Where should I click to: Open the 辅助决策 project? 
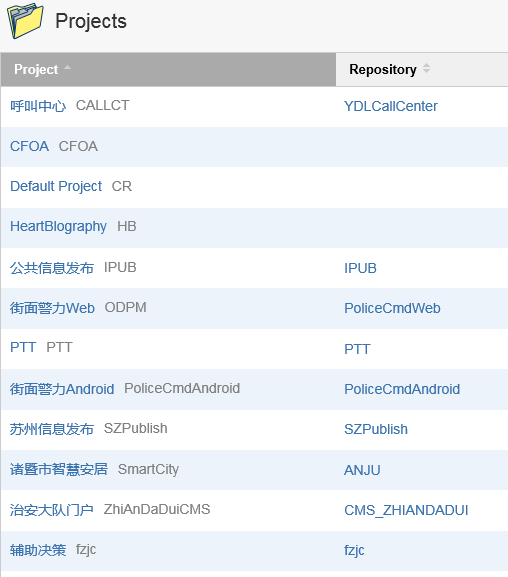[x=38, y=550]
